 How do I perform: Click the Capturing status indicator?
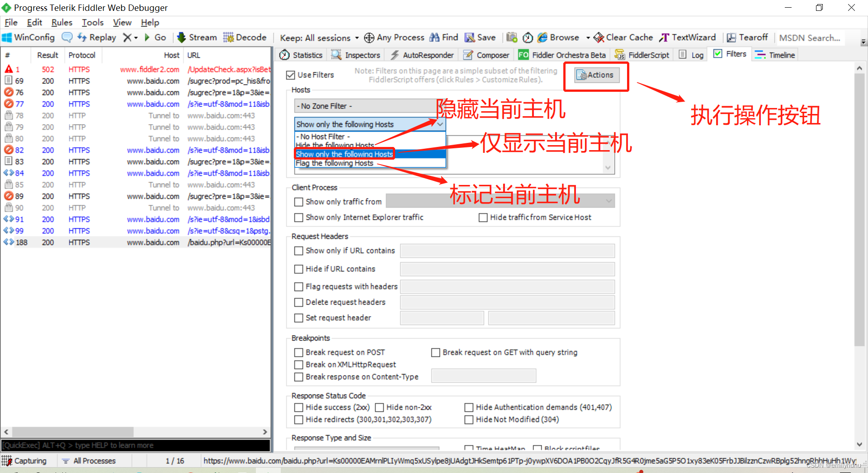[24, 461]
